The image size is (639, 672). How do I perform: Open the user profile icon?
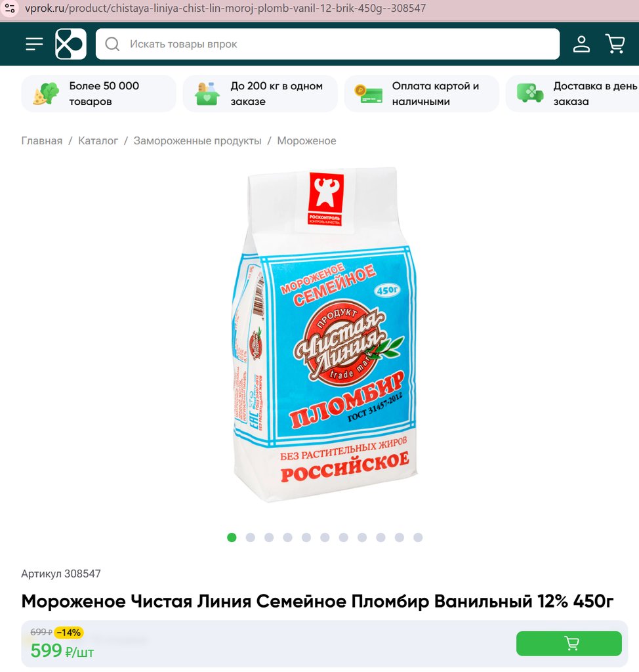pyautogui.click(x=581, y=44)
